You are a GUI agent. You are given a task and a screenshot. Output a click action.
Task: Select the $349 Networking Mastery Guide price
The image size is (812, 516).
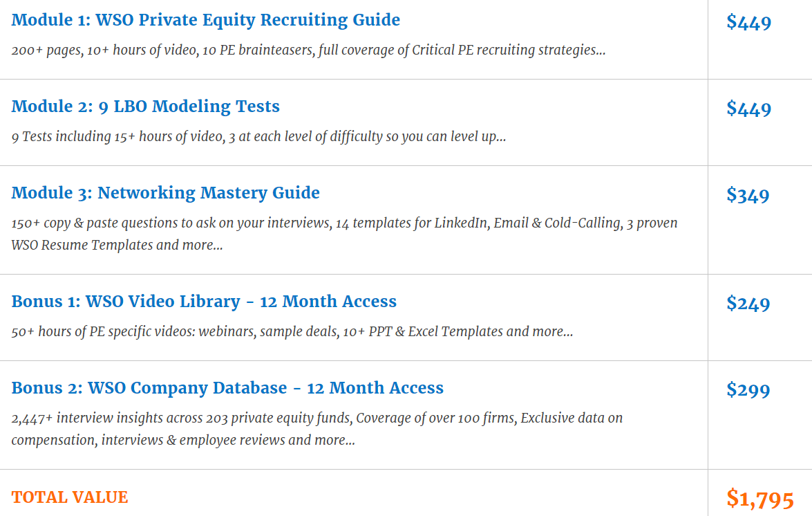pyautogui.click(x=748, y=196)
